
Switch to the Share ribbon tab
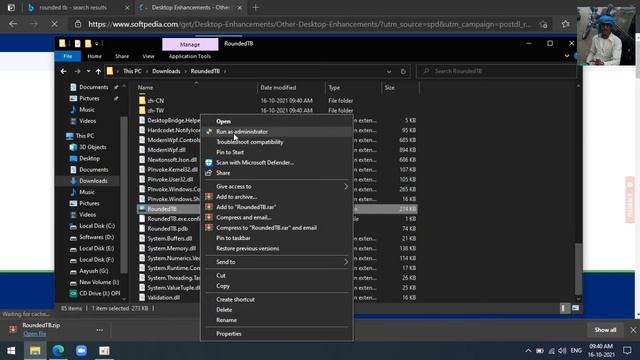[122, 56]
